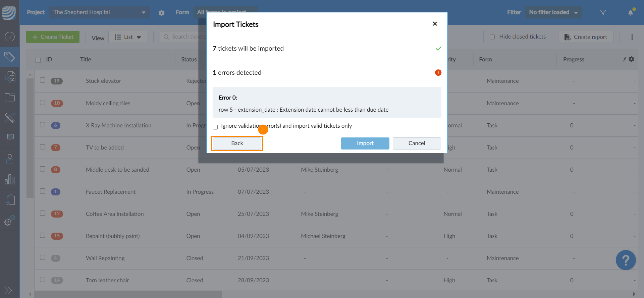
Task: Click the notification bell icon
Action: click(x=631, y=12)
